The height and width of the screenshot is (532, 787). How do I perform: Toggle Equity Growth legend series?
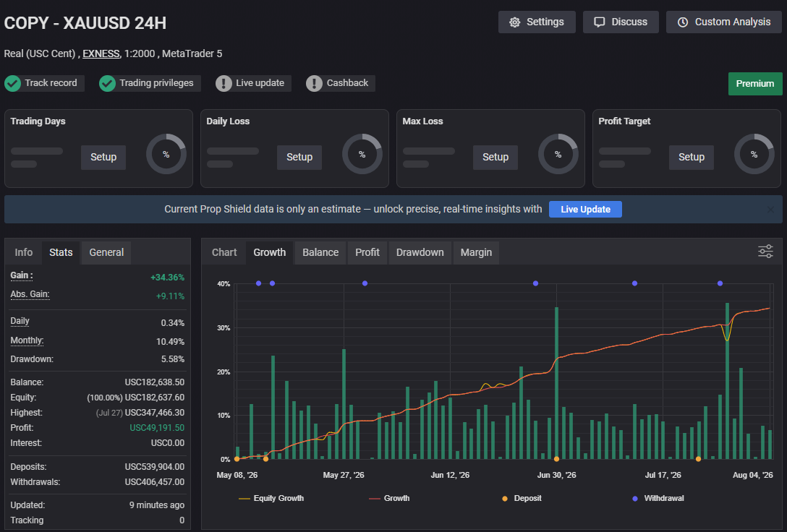pyautogui.click(x=271, y=499)
